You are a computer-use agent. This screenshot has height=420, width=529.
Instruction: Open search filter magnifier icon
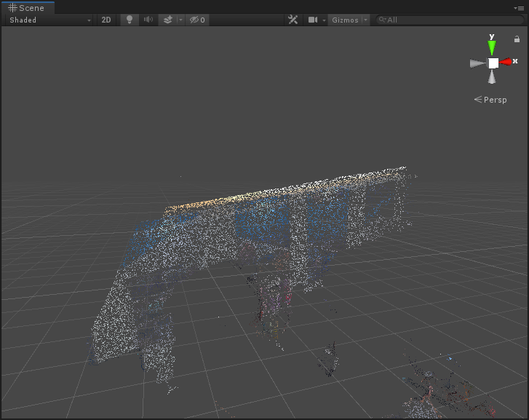[382, 20]
